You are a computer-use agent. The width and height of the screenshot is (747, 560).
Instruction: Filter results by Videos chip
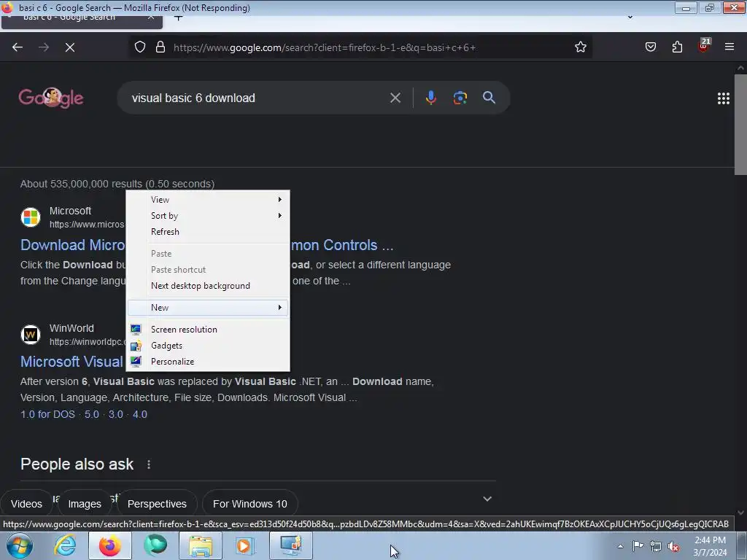27,504
